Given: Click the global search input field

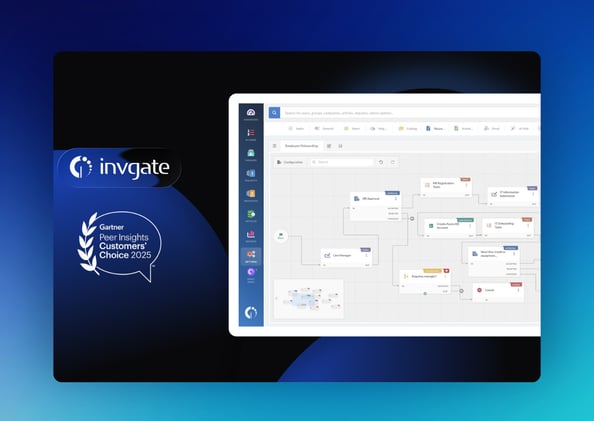Looking at the screenshot, I should 411,113.
